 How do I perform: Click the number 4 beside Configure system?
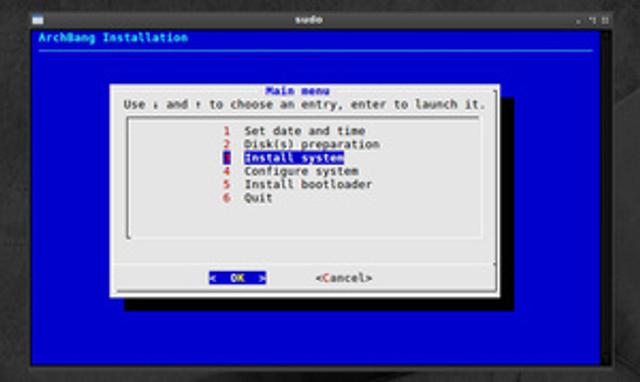tap(227, 171)
